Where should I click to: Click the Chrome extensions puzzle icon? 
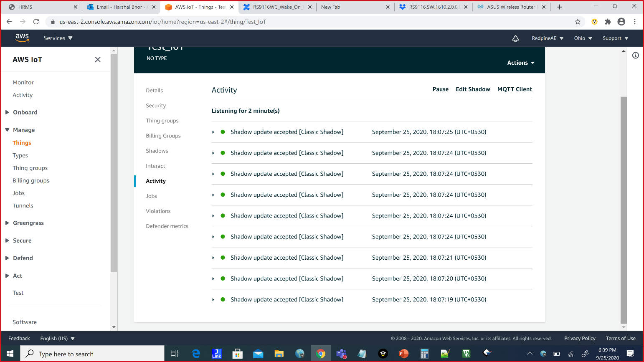click(608, 21)
